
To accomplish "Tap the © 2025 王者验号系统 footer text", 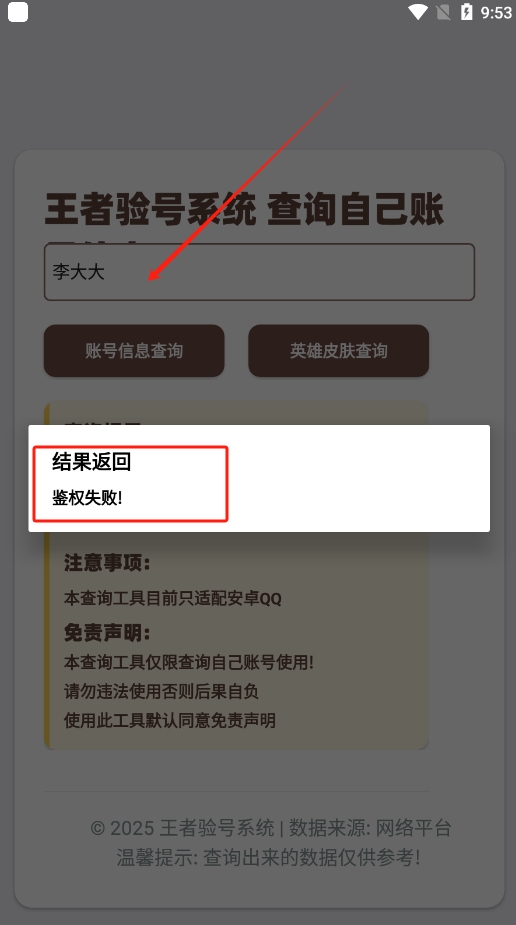I will (182, 828).
